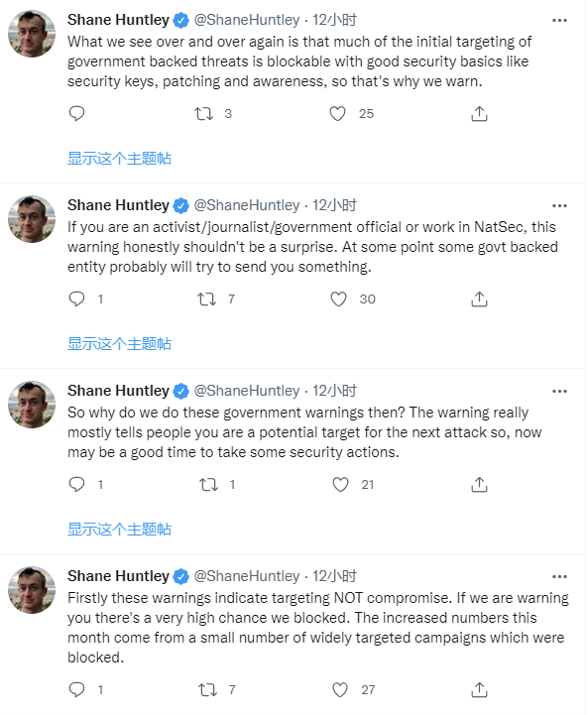This screenshot has width=588, height=715.
Task: Open @ShaneHuntley handle in the last tweet
Action: 247,576
